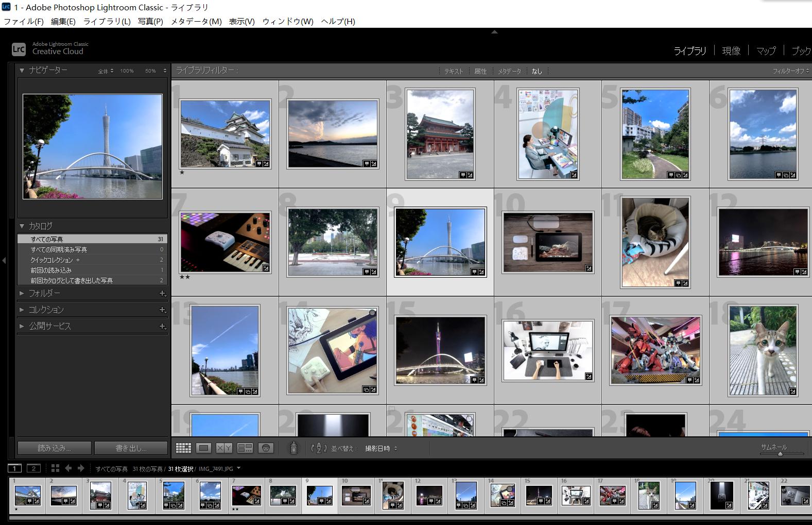Enable the テキスト library filter
This screenshot has width=812, height=525.
point(454,72)
